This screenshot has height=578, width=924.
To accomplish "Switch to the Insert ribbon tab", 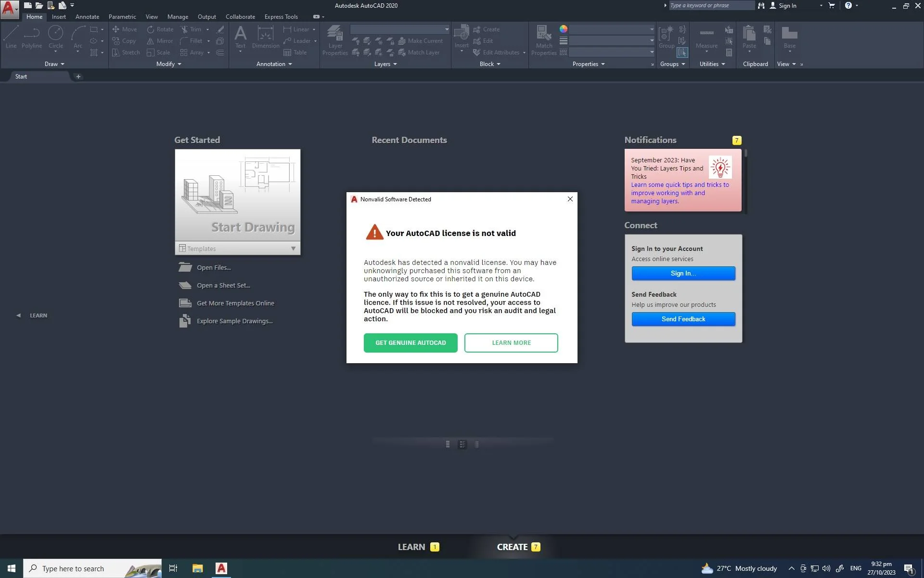I will click(x=59, y=16).
